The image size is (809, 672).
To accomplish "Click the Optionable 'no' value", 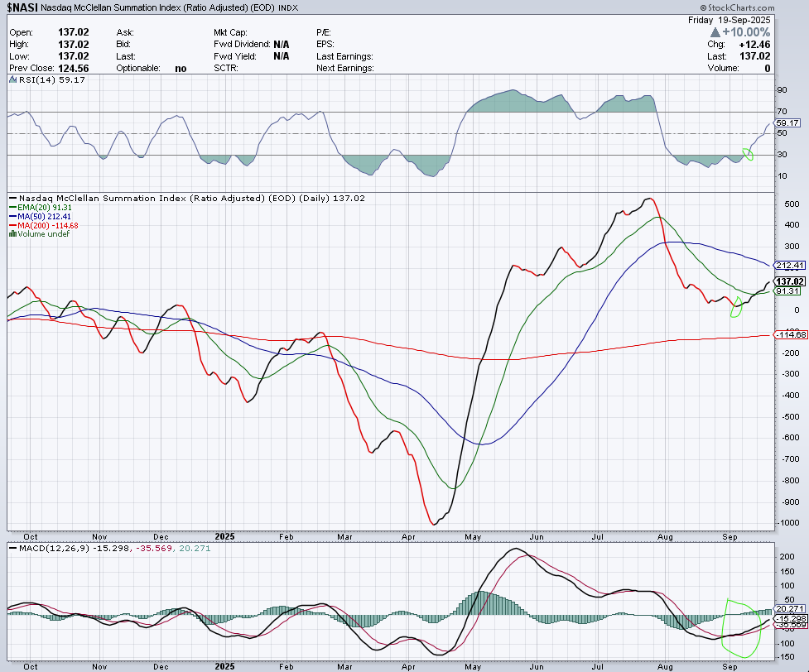I will 181,69.
